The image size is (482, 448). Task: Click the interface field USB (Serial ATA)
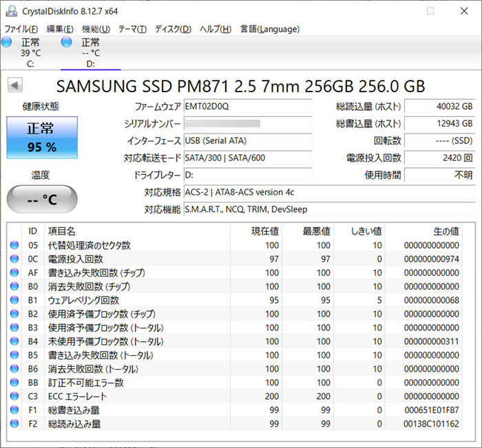[248, 140]
